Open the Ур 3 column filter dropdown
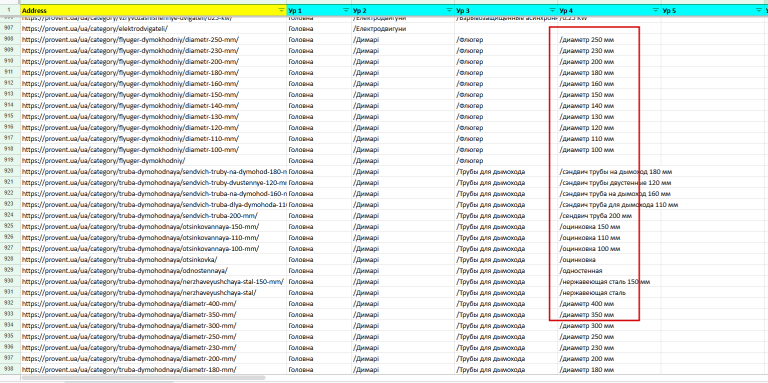This screenshot has height=383, width=768. 552,10
